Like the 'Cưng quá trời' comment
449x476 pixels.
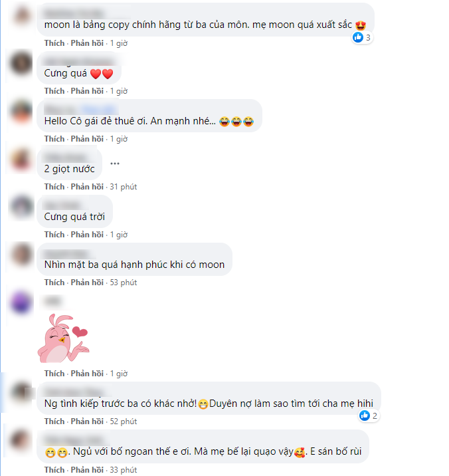coord(54,235)
